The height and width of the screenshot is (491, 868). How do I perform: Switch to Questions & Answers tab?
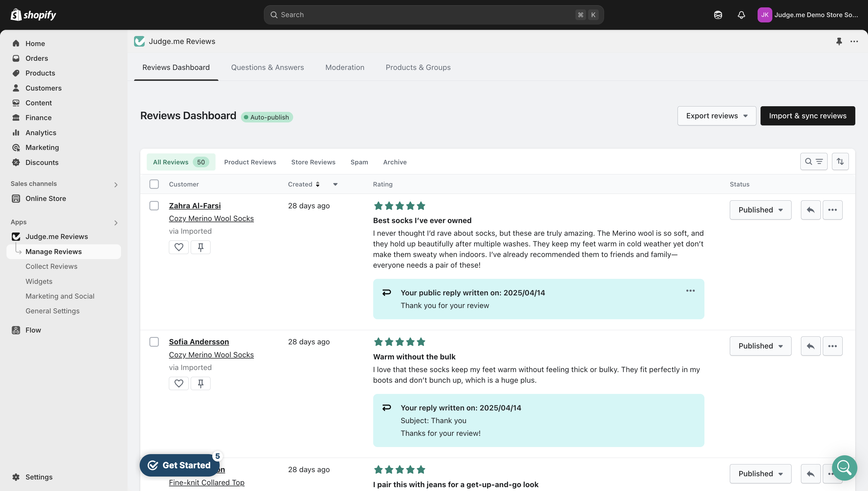(267, 68)
